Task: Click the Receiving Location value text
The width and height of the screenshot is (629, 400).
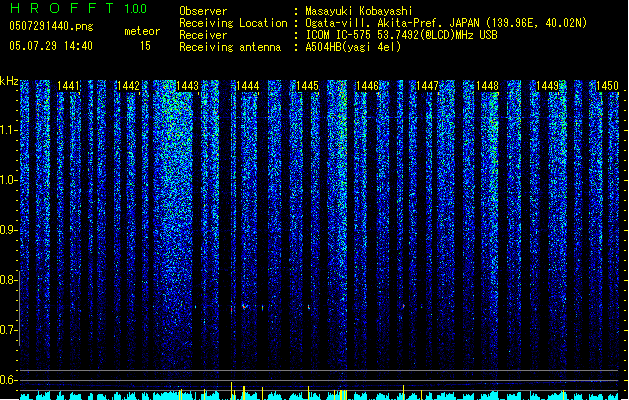Action: [446, 23]
